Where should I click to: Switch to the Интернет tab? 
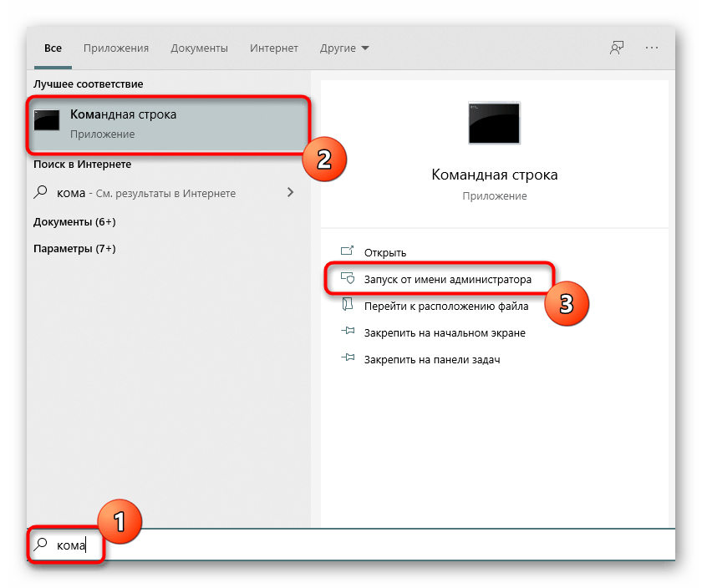coord(273,48)
